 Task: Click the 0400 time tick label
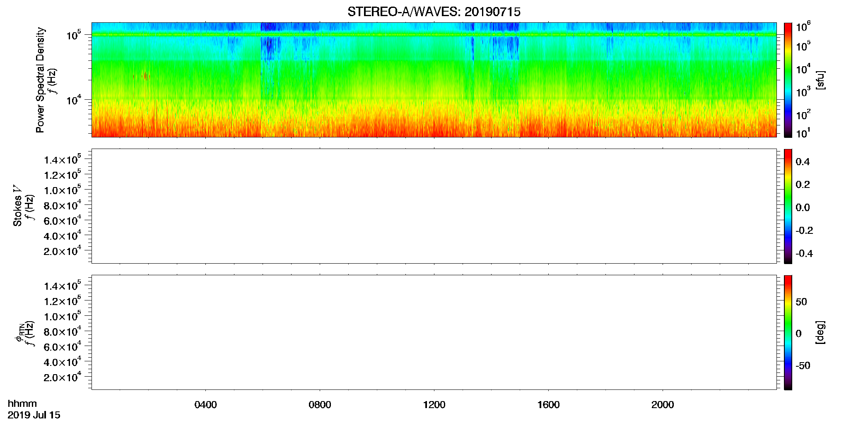[205, 405]
